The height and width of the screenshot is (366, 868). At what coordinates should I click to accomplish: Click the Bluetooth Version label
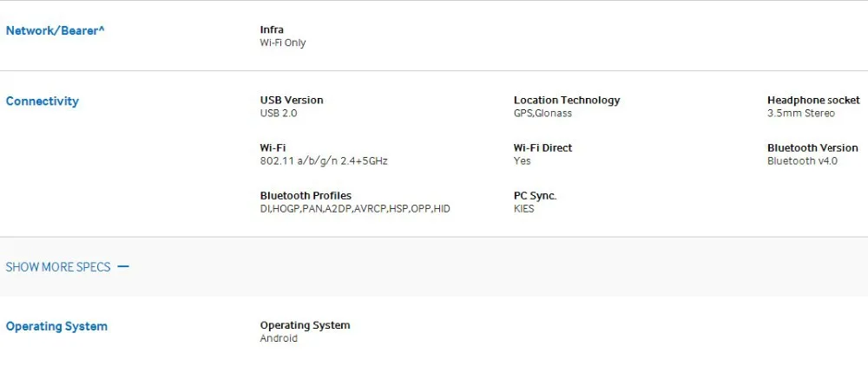point(812,147)
